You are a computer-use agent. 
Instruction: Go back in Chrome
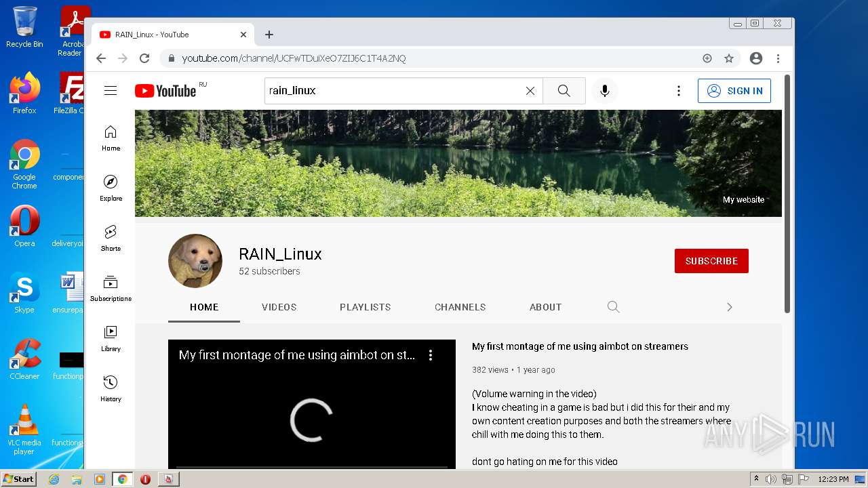(x=101, y=58)
